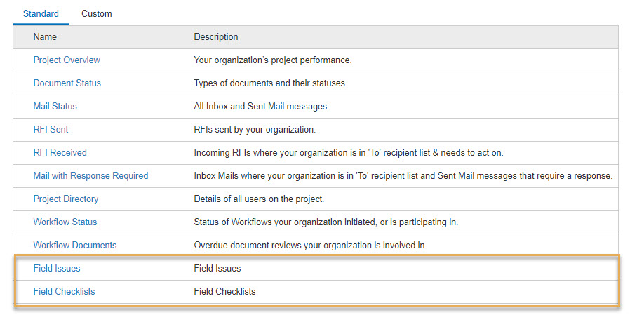Click the Field Checklists description text
The width and height of the screenshot is (644, 315).
[x=224, y=291]
